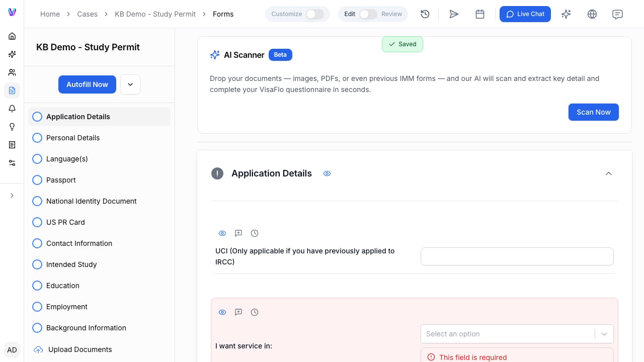Click the send paper-plane icon

(454, 14)
